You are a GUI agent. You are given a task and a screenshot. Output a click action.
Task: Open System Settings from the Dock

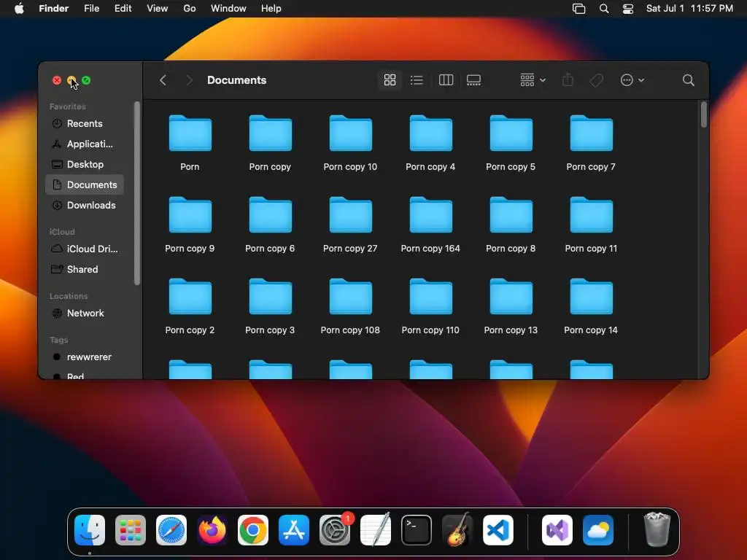pos(335,530)
